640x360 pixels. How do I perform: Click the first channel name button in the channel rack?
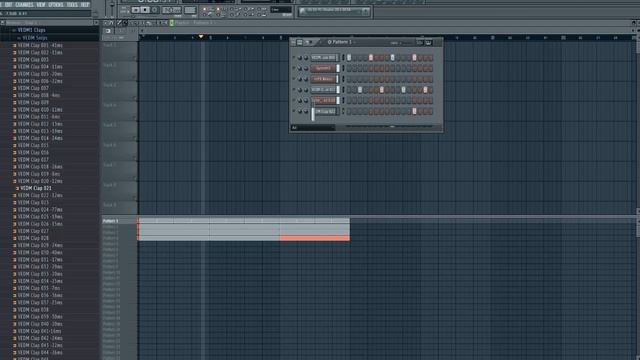[x=324, y=58]
